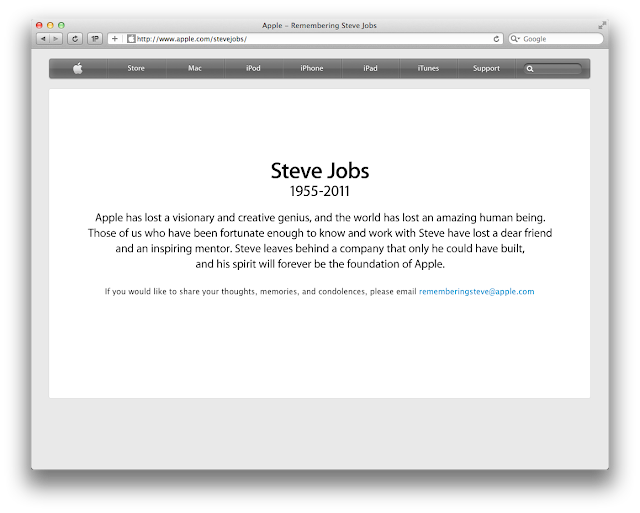
Task: Click the URL address field
Action: 305,39
